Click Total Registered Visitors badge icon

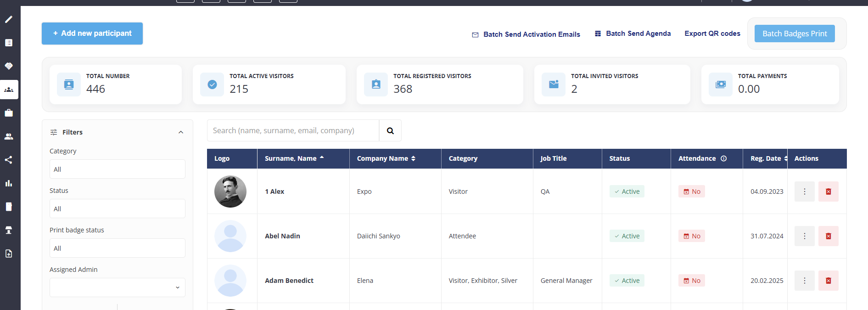click(376, 85)
